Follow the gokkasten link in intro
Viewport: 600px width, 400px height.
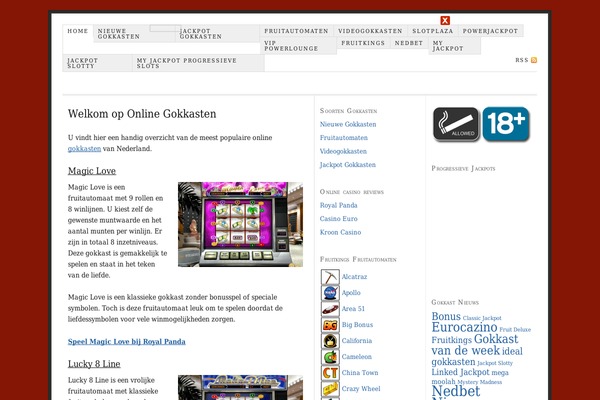pyautogui.click(x=84, y=149)
